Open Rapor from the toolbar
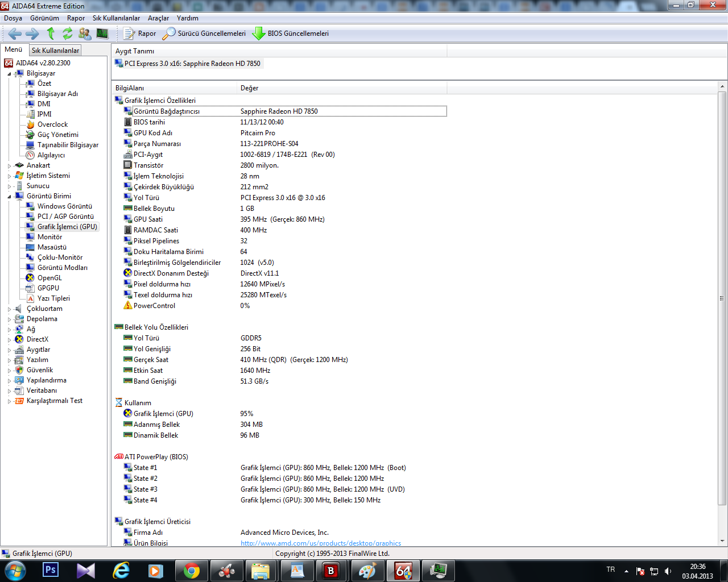Viewport: 728px width, 582px height. 139,34
